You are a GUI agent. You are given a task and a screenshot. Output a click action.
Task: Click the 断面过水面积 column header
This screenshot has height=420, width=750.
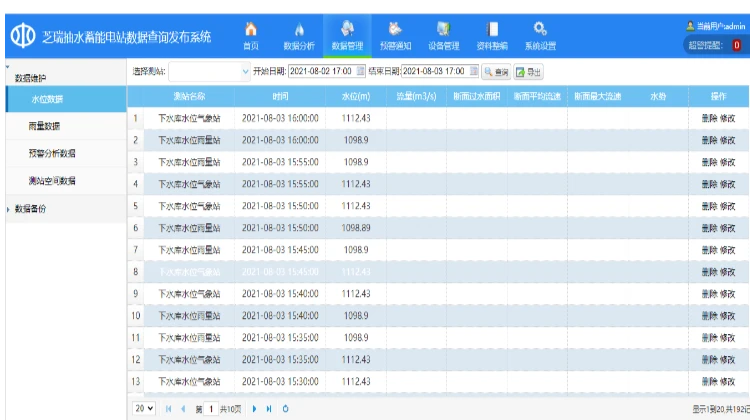tap(477, 97)
